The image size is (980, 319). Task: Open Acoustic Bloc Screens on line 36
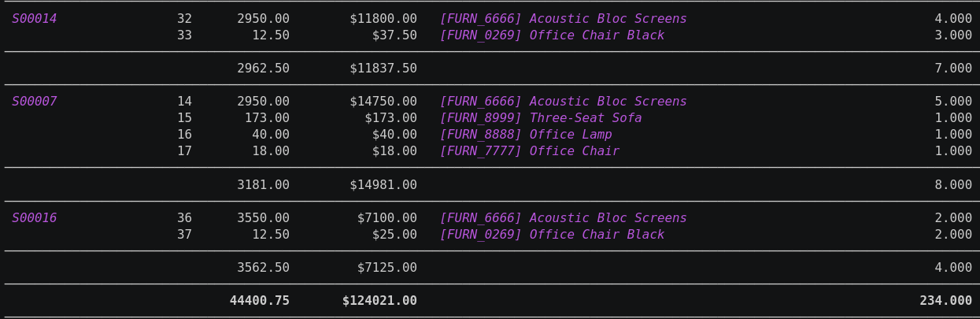pos(563,218)
